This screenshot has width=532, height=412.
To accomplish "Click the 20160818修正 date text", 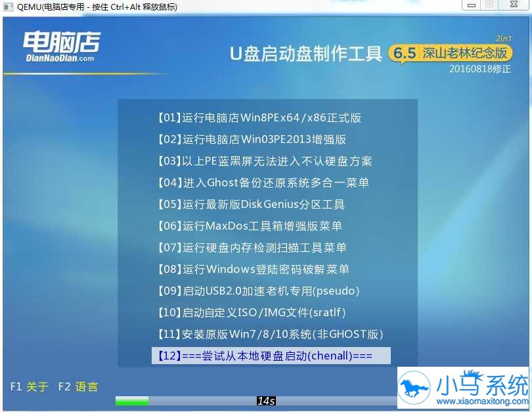I will [x=480, y=69].
